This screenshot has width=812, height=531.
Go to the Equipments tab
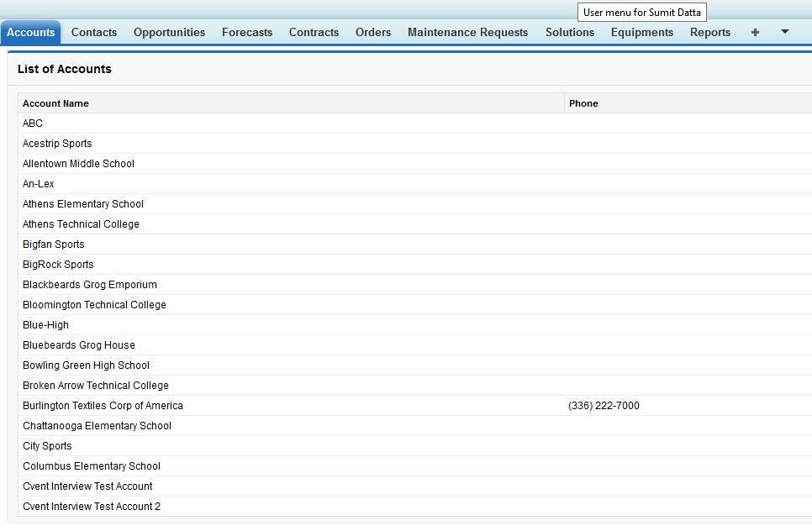point(641,32)
